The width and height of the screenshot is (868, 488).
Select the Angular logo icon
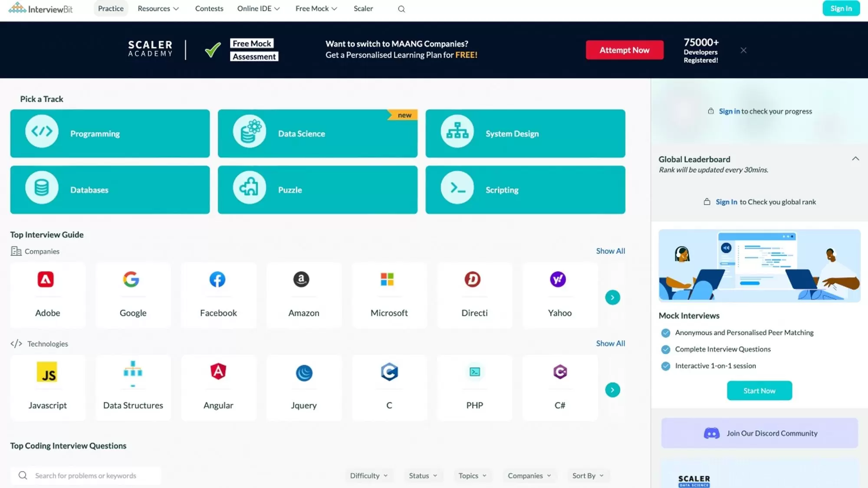click(218, 371)
